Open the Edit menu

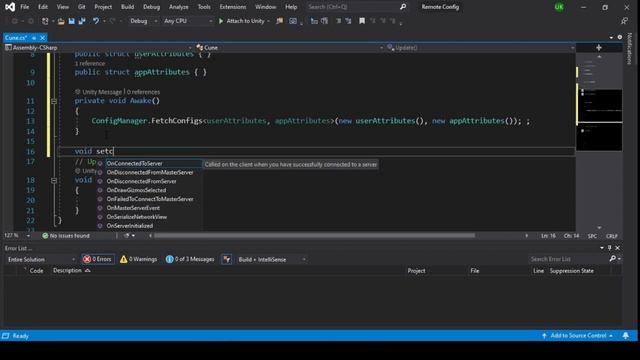coord(43,7)
